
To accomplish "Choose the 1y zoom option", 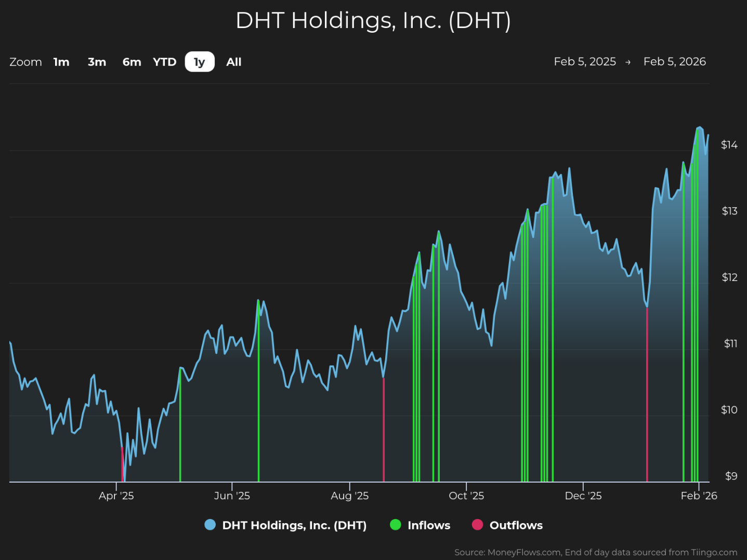I will pyautogui.click(x=200, y=62).
